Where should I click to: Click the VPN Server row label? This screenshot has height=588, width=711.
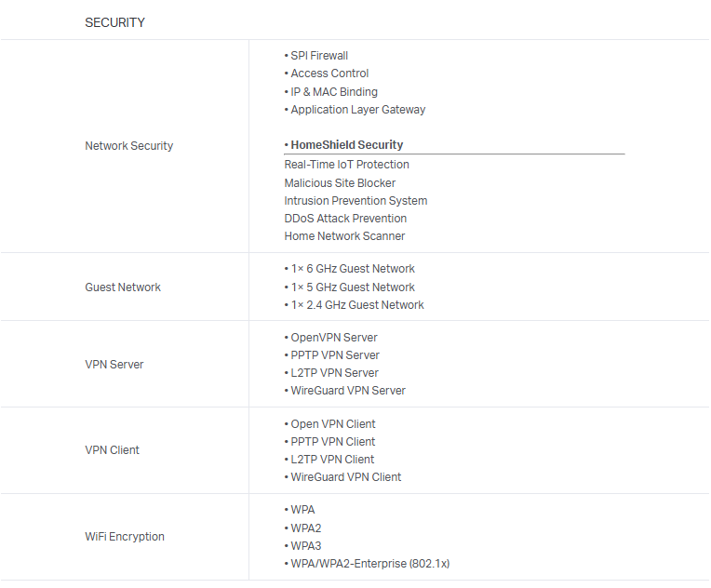[114, 365]
